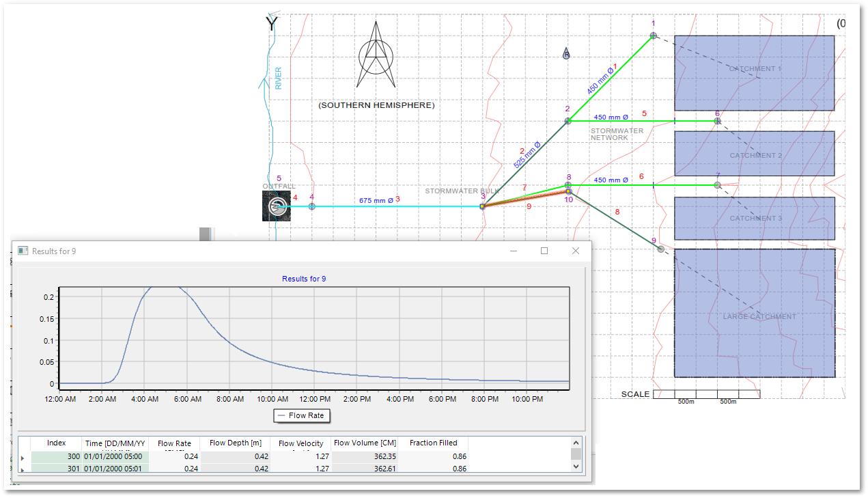Click the flow volume cell 362.61

pyautogui.click(x=365, y=468)
